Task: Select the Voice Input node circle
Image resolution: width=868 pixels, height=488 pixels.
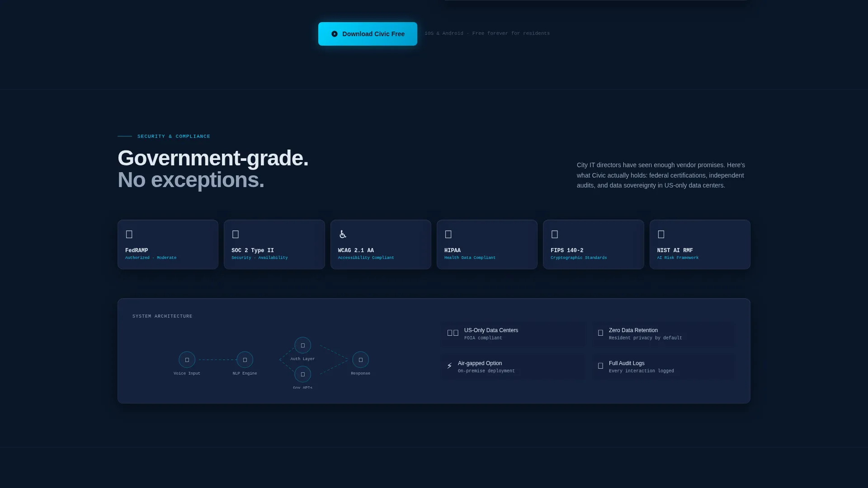Action: pyautogui.click(x=187, y=360)
